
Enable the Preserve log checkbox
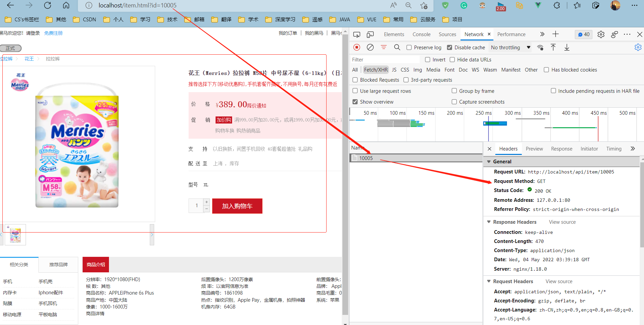pos(409,48)
